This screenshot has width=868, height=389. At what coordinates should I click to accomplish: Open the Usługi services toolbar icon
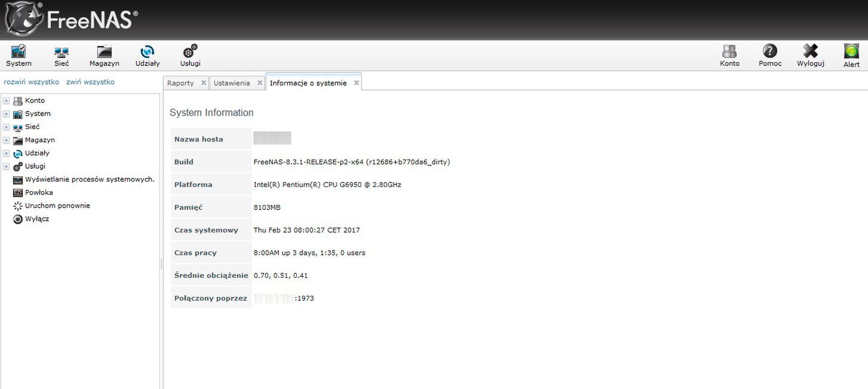point(190,52)
